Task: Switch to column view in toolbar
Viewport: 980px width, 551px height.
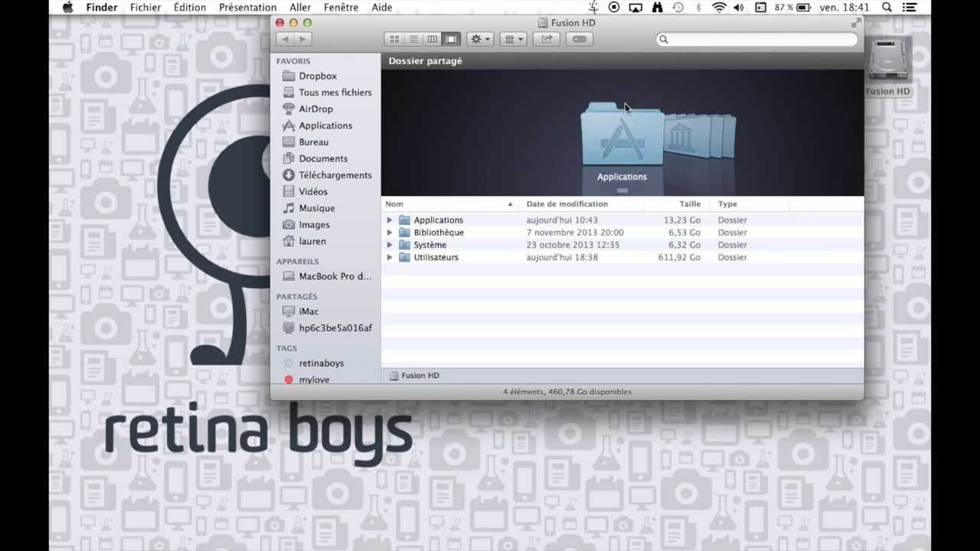Action: coord(432,39)
